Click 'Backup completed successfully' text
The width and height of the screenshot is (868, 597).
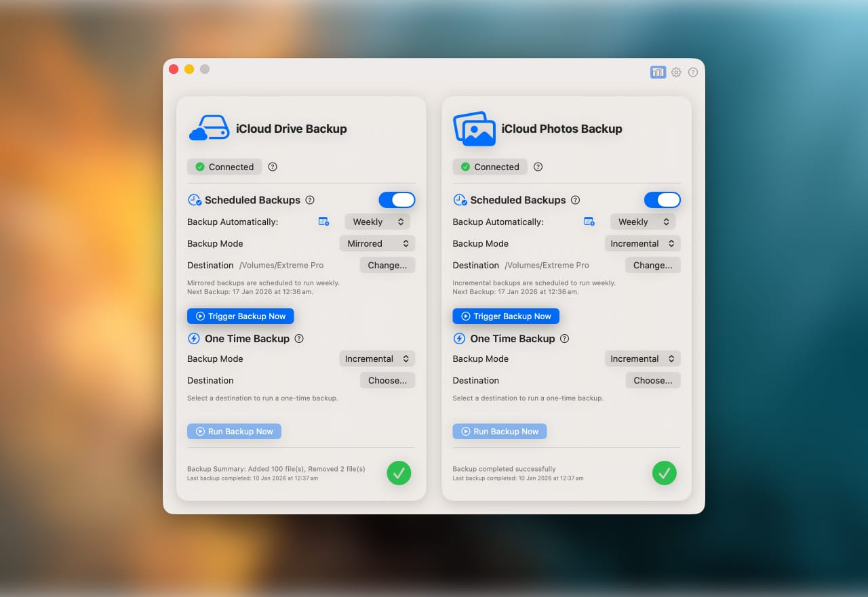pyautogui.click(x=504, y=469)
